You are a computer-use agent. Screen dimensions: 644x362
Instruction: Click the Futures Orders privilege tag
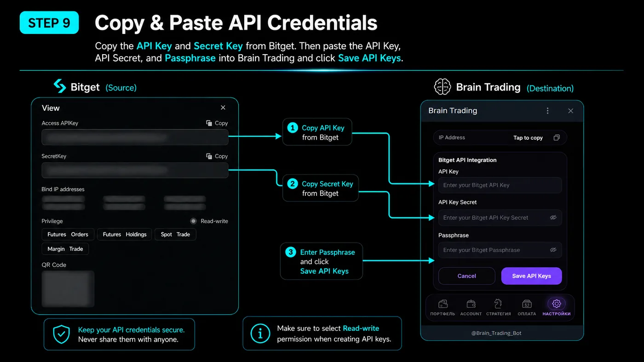[68, 234]
